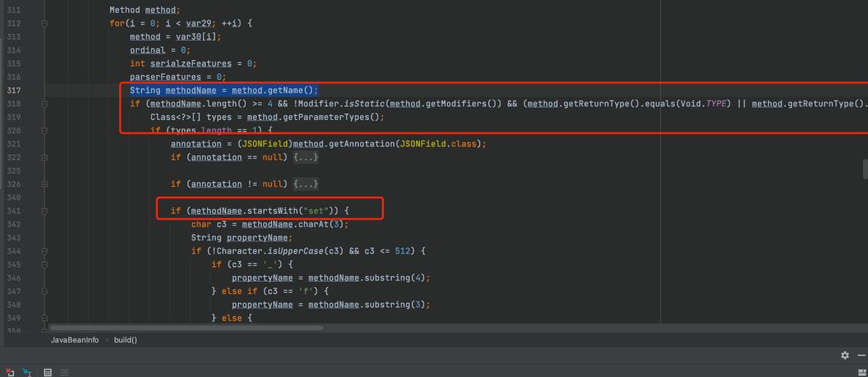Click method.getParameterTypes() on line 319
Screen dimensions: 868x377
point(313,118)
